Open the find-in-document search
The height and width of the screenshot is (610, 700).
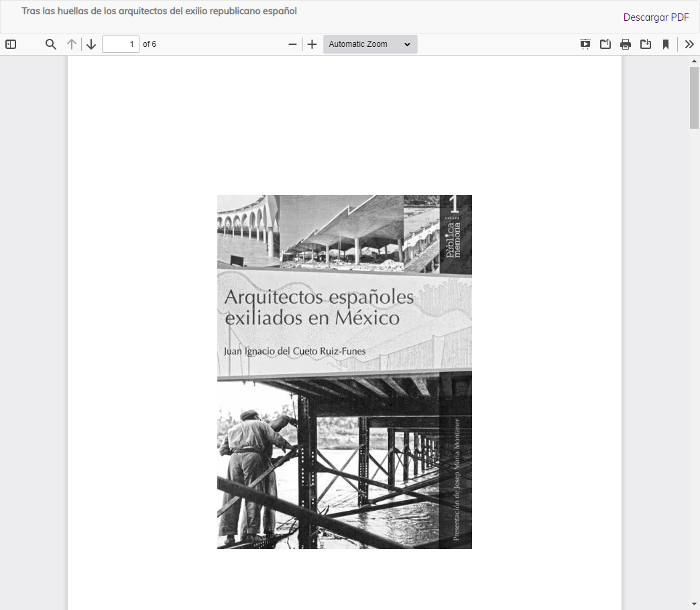click(51, 44)
